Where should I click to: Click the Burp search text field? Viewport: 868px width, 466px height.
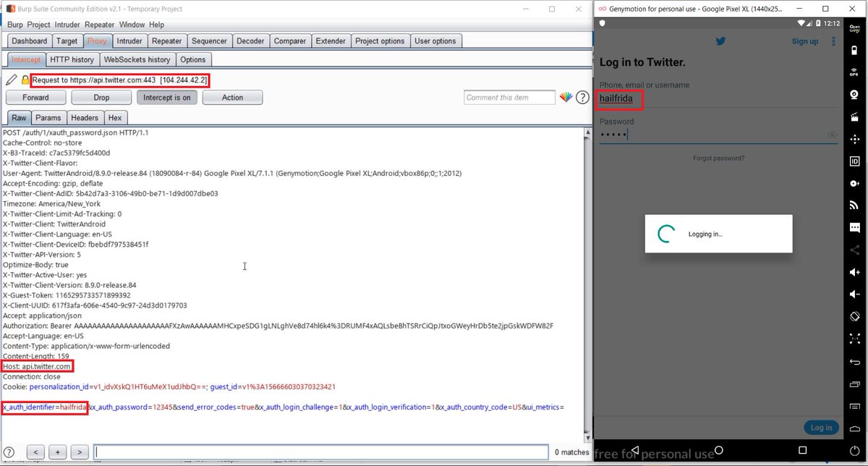click(x=321, y=452)
